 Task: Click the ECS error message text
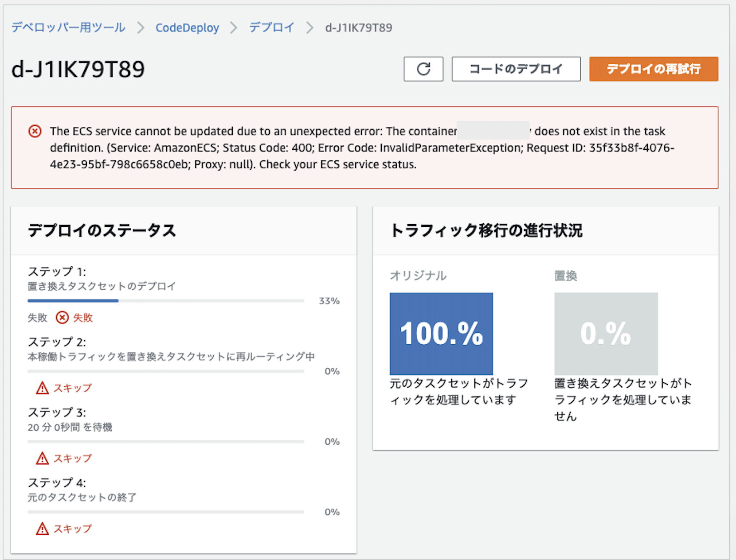(362, 148)
